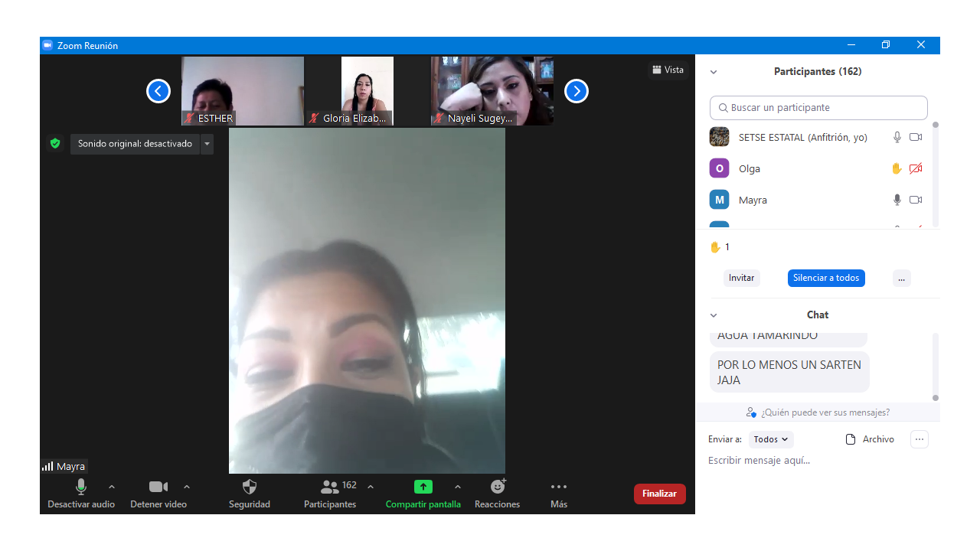This screenshot has width=980, height=551.
Task: Open the participants panel ... more button
Action: tap(901, 279)
